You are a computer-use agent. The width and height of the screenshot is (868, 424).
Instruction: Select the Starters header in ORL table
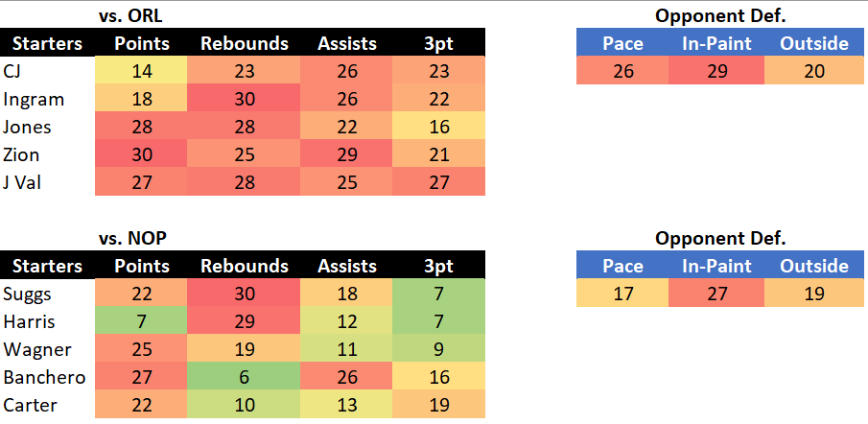(48, 43)
